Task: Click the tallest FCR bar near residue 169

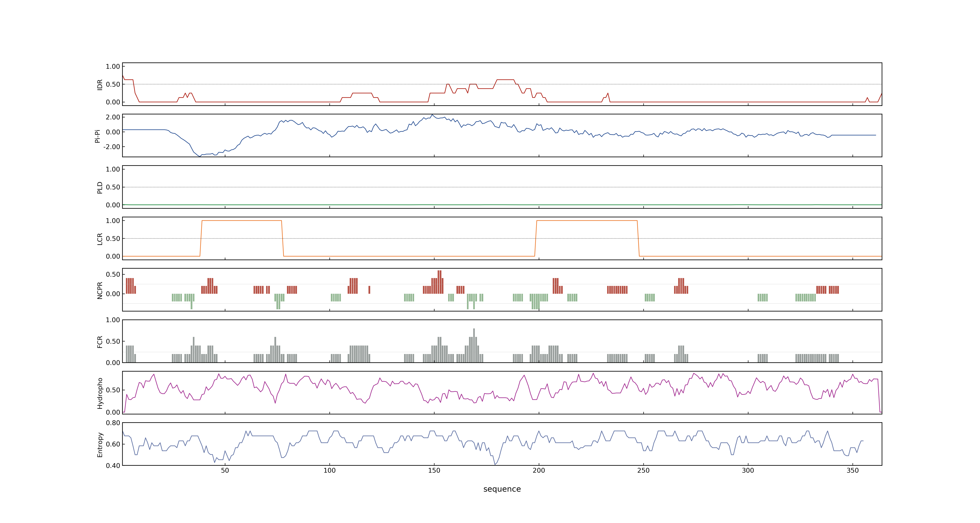Action: pos(474,346)
